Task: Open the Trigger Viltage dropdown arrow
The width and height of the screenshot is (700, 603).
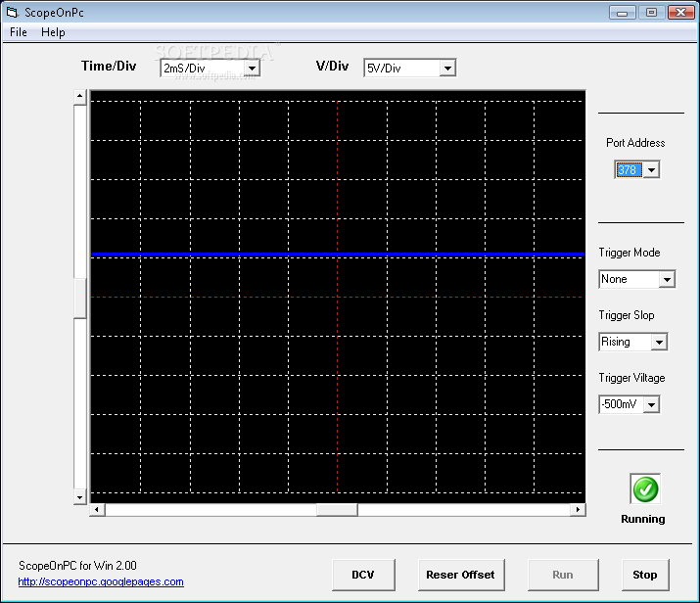Action: pyautogui.click(x=652, y=405)
